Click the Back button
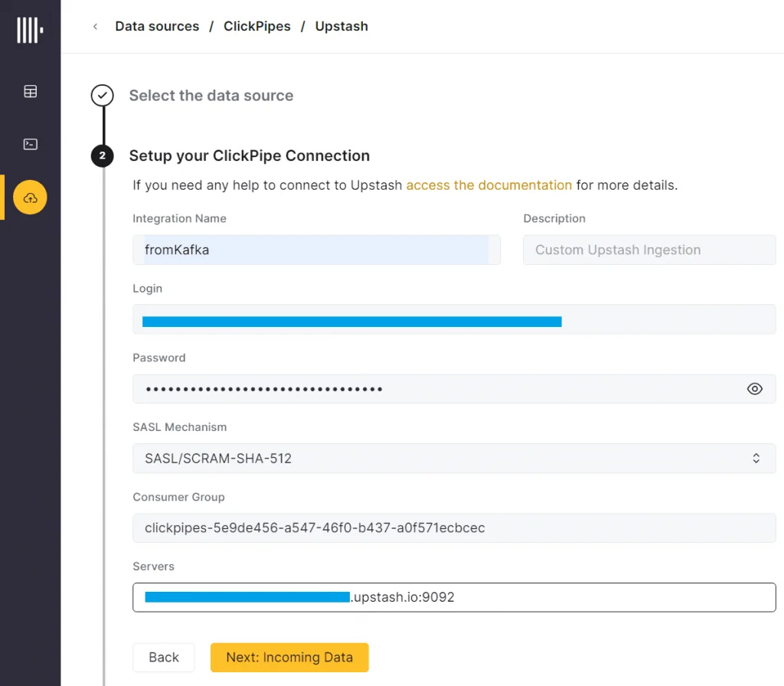The image size is (784, 686). (x=164, y=658)
